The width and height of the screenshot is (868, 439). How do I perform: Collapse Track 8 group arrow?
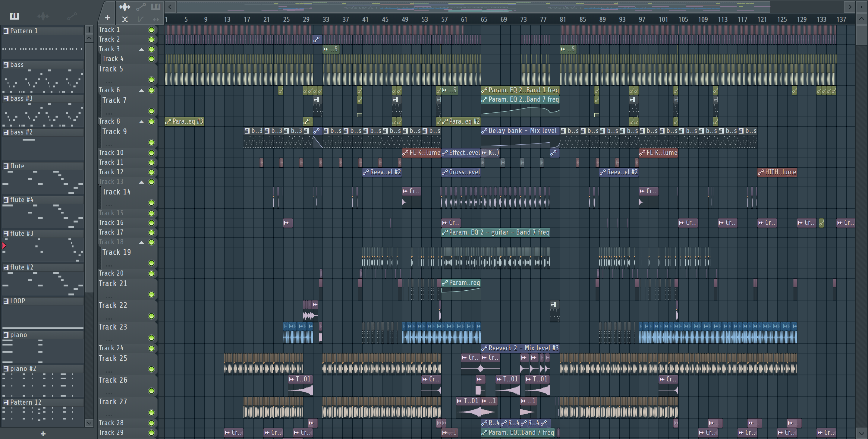pyautogui.click(x=142, y=122)
